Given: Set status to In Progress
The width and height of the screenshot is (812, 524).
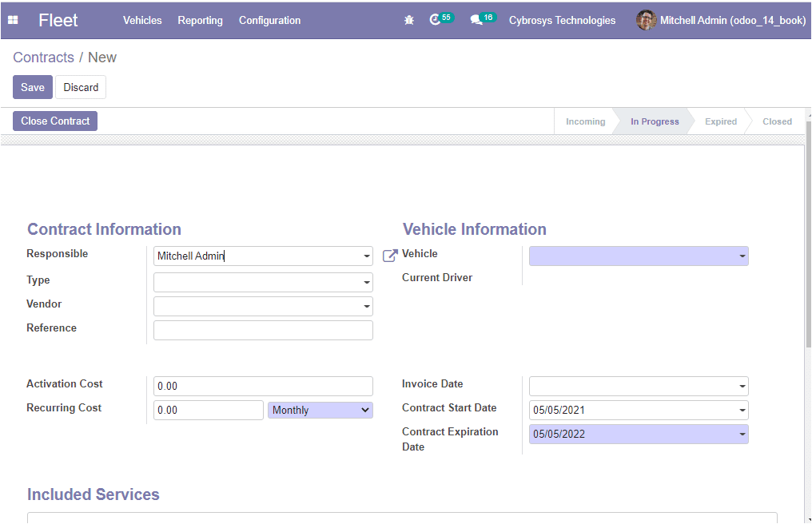Looking at the screenshot, I should click(654, 121).
